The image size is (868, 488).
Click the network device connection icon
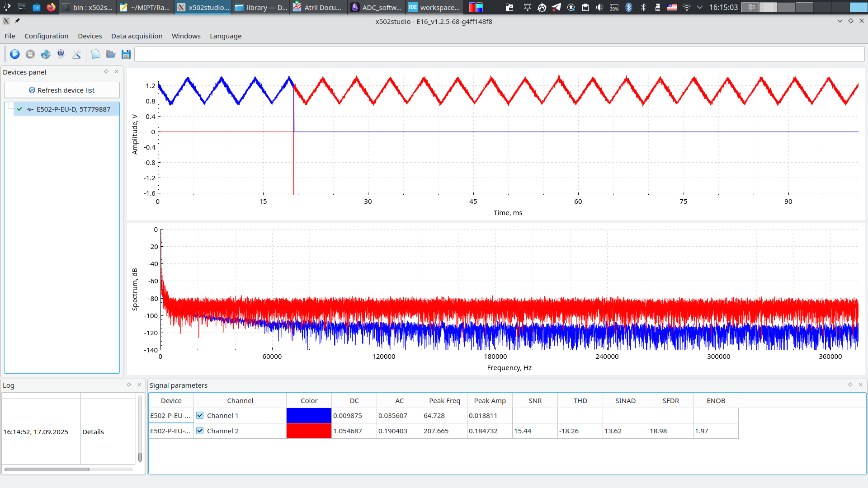(x=61, y=54)
